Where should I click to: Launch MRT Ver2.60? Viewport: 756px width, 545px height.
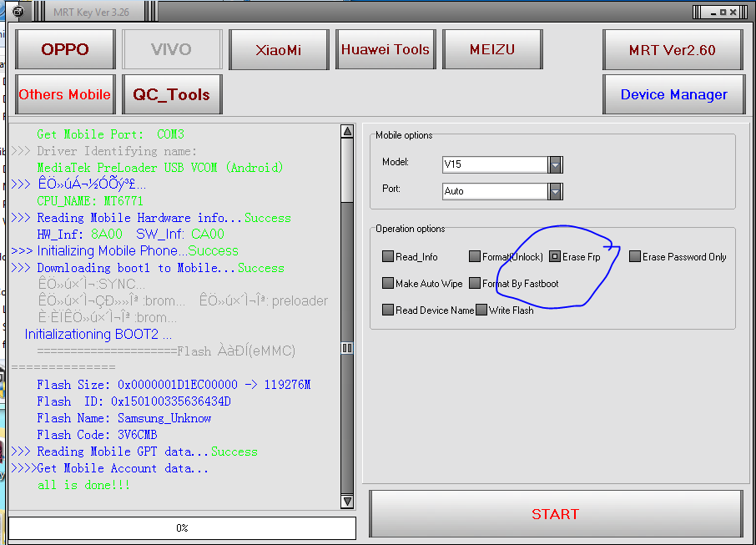[673, 50]
